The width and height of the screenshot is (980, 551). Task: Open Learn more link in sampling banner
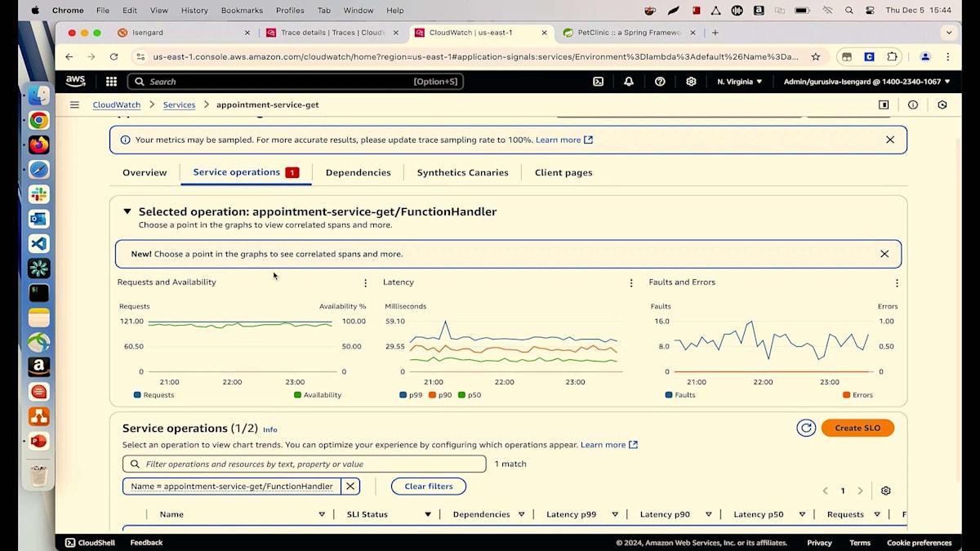pyautogui.click(x=564, y=140)
